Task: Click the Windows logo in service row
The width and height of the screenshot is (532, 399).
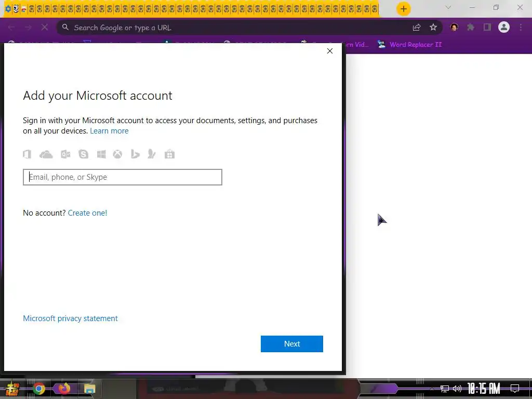Action: point(101,154)
